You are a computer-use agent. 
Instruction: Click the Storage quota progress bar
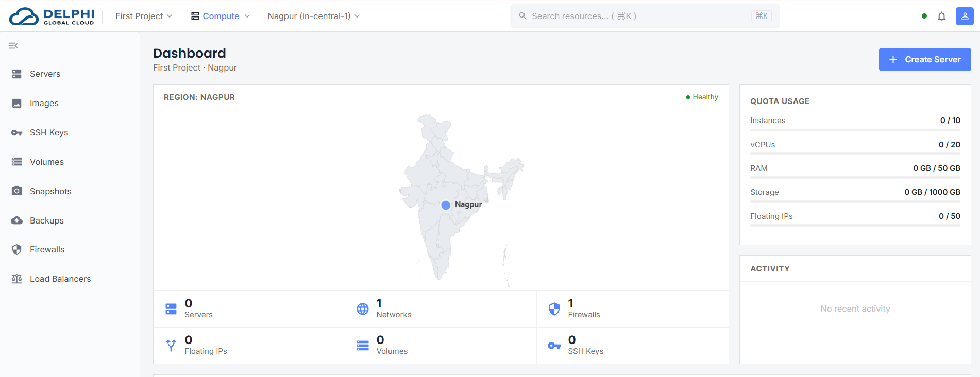pyautogui.click(x=855, y=201)
